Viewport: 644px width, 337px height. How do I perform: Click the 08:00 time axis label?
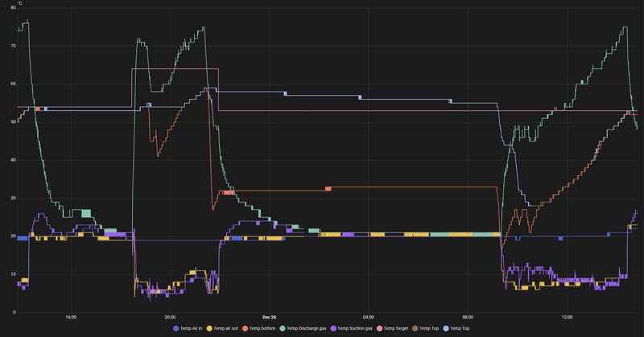pos(468,318)
